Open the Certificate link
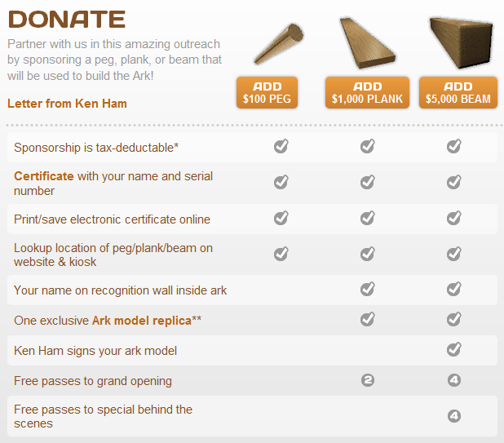This screenshot has width=504, height=443. click(44, 176)
